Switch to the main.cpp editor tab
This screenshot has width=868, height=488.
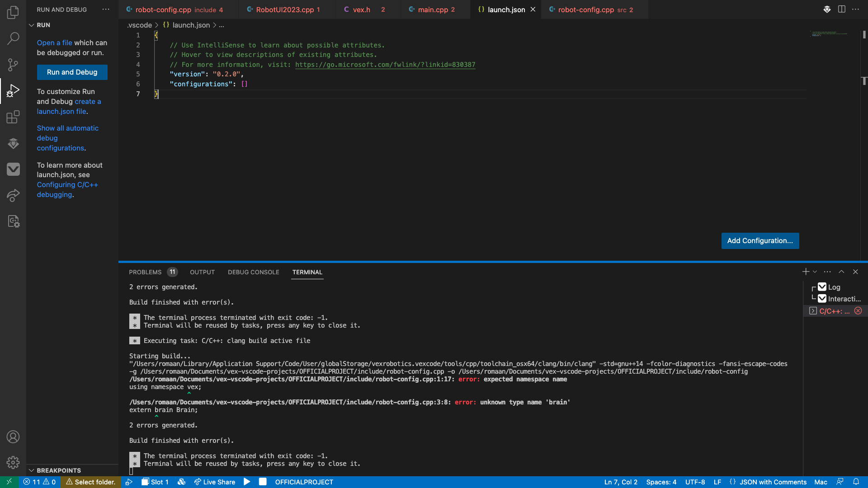[432, 9]
